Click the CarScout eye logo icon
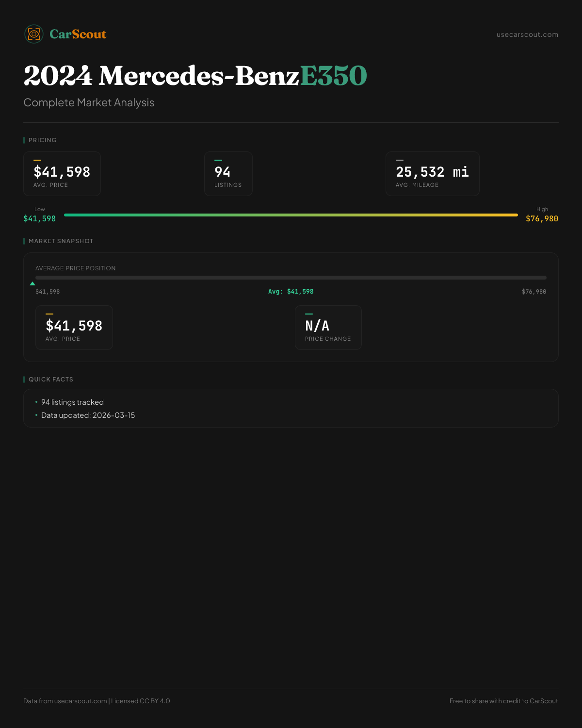582x728 pixels. [x=34, y=34]
